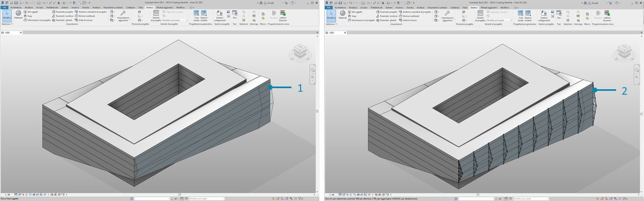Open Modello principale combo in left status bar
644x201 pixels.
pos(207,198)
